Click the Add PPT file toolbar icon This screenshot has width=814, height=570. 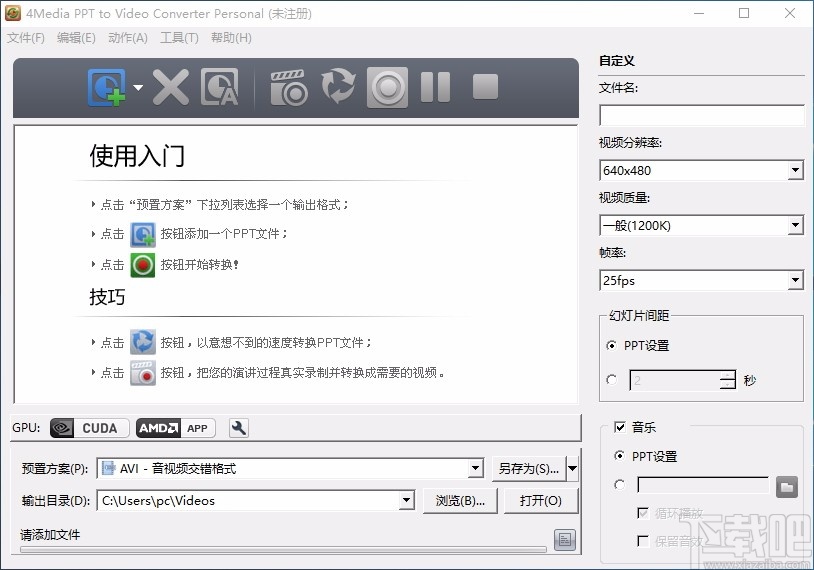coord(106,87)
